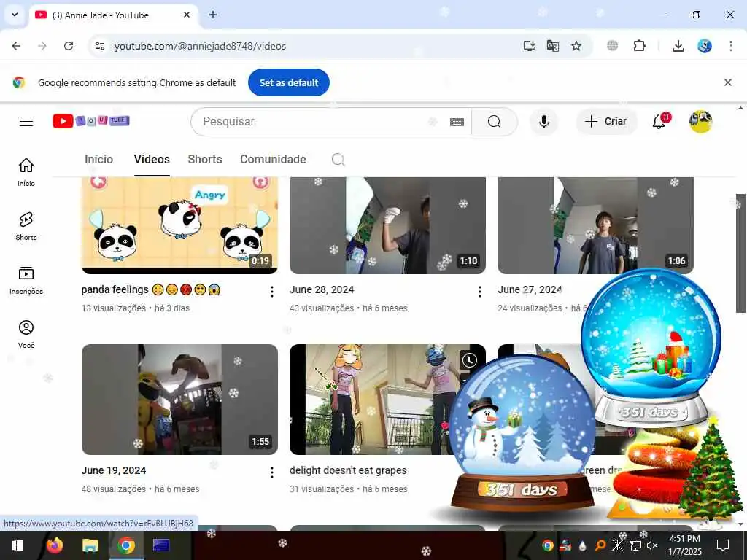Bookmark this page with star

pyautogui.click(x=576, y=46)
